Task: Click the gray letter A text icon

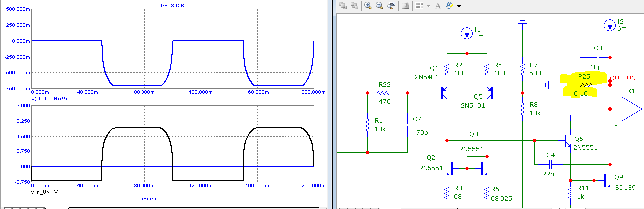Action: pos(438,6)
